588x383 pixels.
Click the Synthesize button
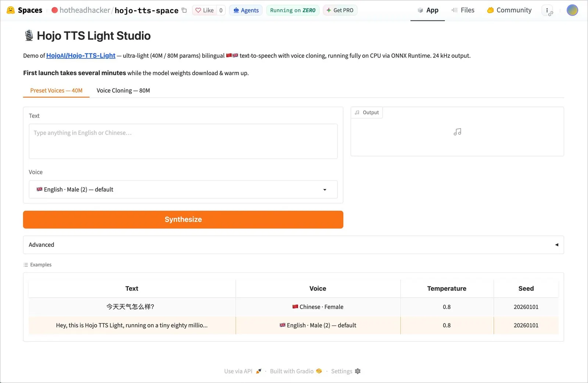pos(183,220)
